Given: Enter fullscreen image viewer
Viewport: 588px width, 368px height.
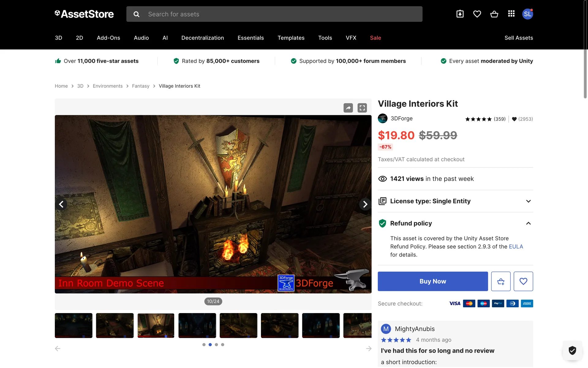Looking at the screenshot, I should coord(362,108).
